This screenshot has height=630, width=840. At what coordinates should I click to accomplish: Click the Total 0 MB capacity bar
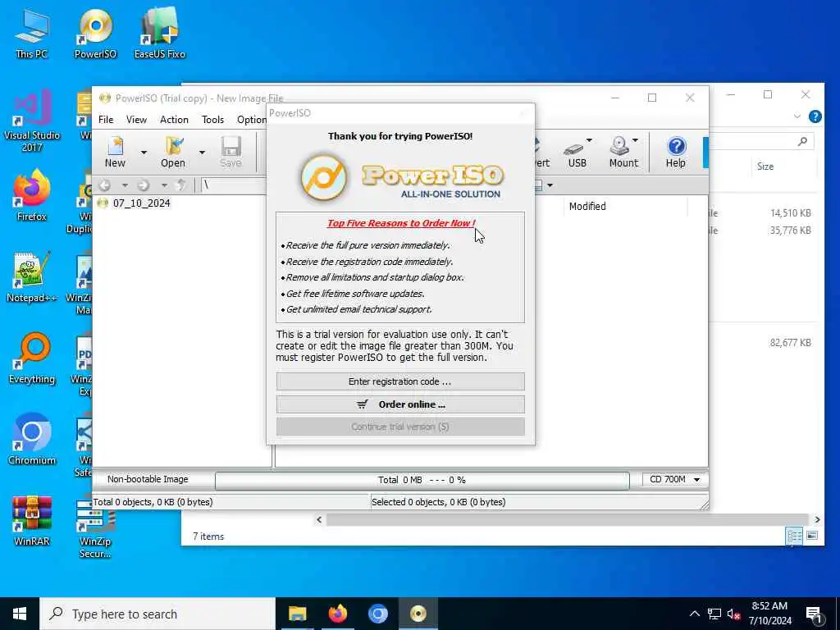click(422, 480)
